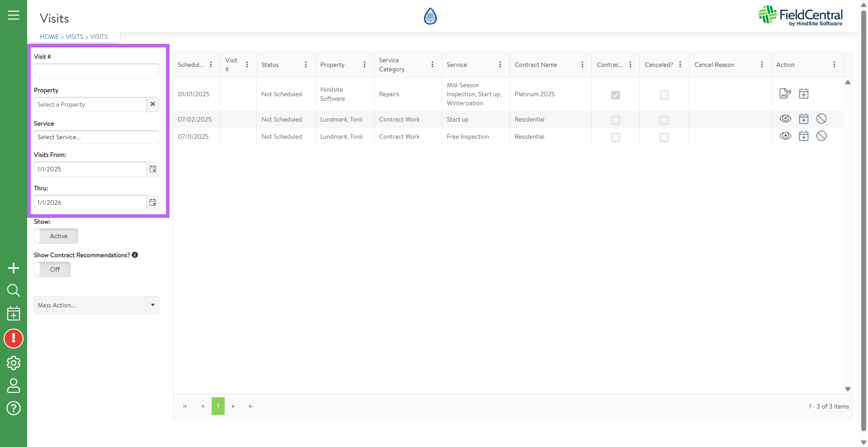Toggle Show Contract Recommendations switch
Viewport: 868px width, 447px height.
[x=52, y=269]
